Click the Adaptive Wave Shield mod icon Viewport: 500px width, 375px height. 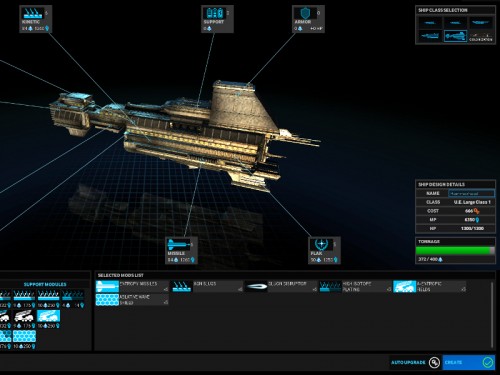(x=107, y=299)
